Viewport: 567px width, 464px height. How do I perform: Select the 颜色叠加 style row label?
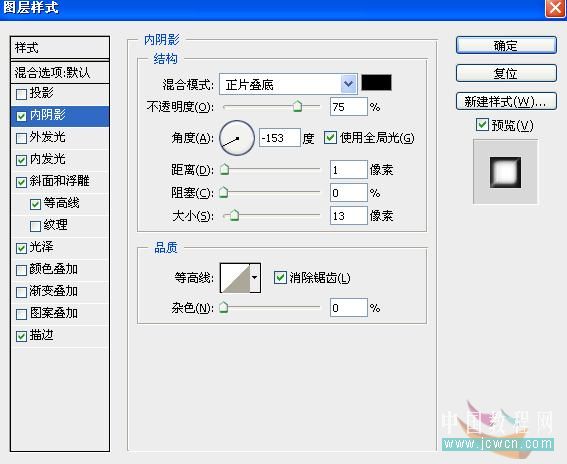(x=54, y=269)
